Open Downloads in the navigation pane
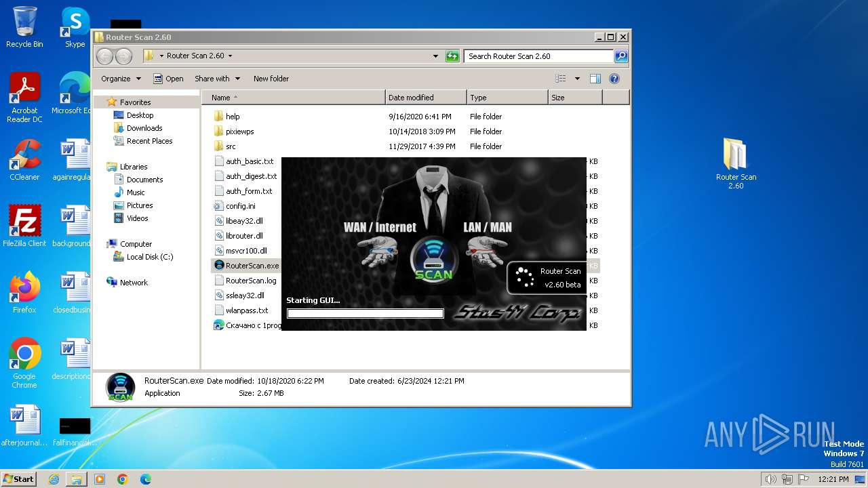 [x=144, y=128]
